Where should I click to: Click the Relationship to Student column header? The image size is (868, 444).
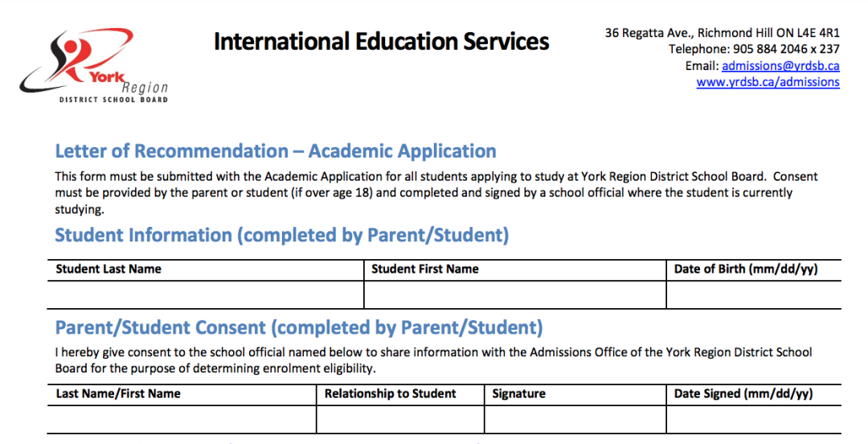point(390,394)
